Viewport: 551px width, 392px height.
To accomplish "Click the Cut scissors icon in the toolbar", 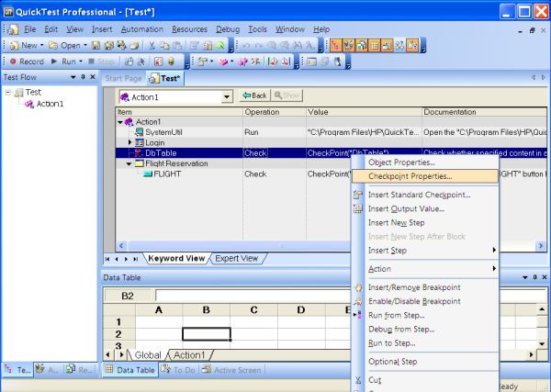I will pyautogui.click(x=152, y=45).
